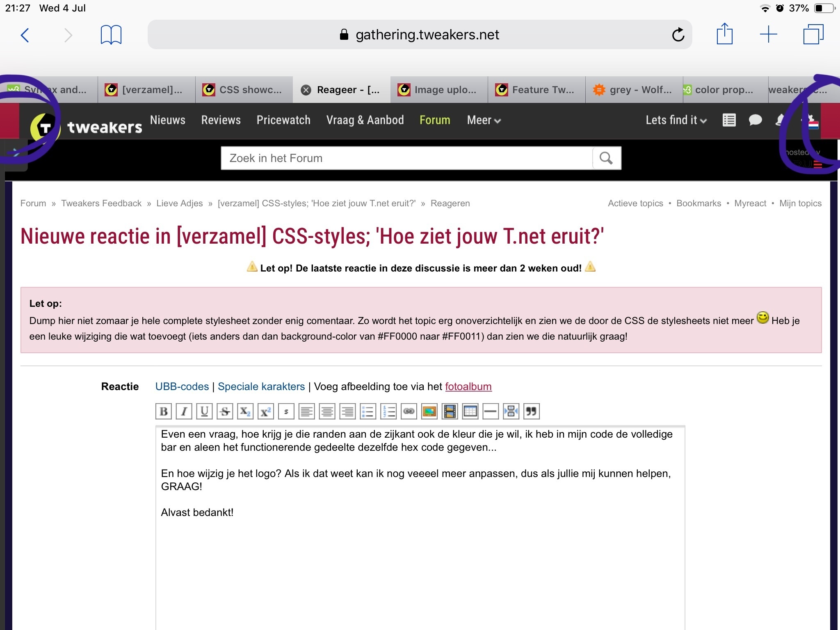The image size is (840, 630).
Task: Click the strikethrough formatting icon
Action: (225, 411)
